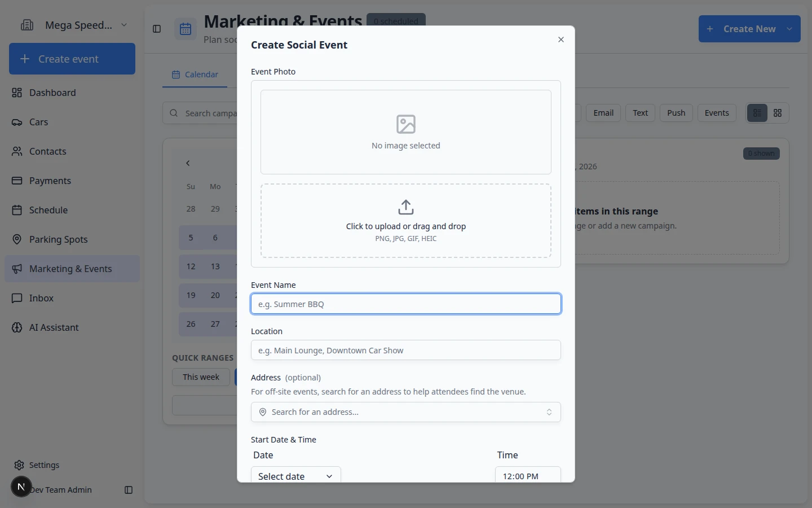
Task: Select day 6 in calendar
Action: pos(215,238)
